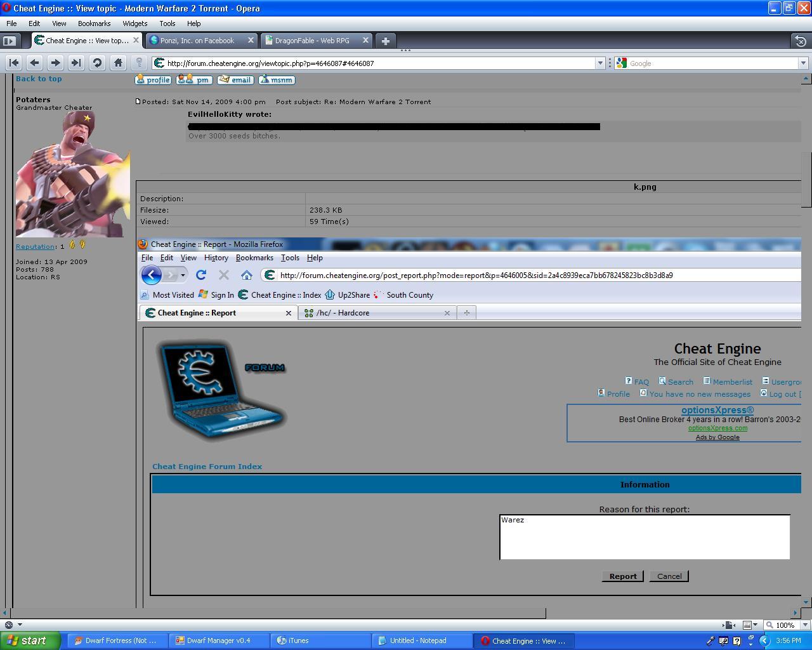This screenshot has height=650, width=812.
Task: Open the Bookmarks menu
Action: tap(95, 23)
